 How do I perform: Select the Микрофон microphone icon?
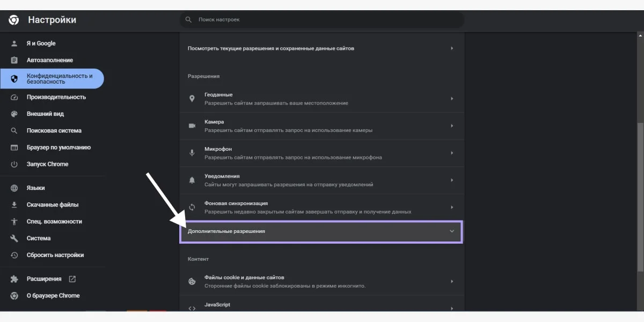pos(192,152)
